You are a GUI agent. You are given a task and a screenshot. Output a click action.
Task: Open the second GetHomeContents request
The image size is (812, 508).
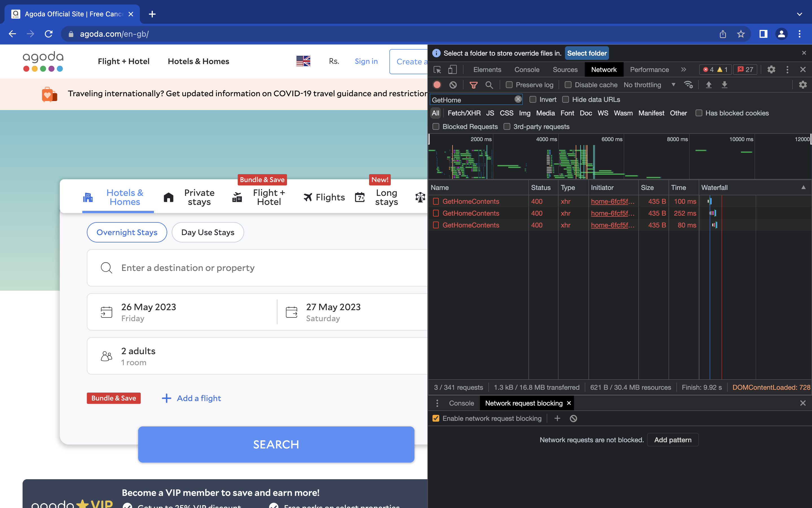coord(471,213)
